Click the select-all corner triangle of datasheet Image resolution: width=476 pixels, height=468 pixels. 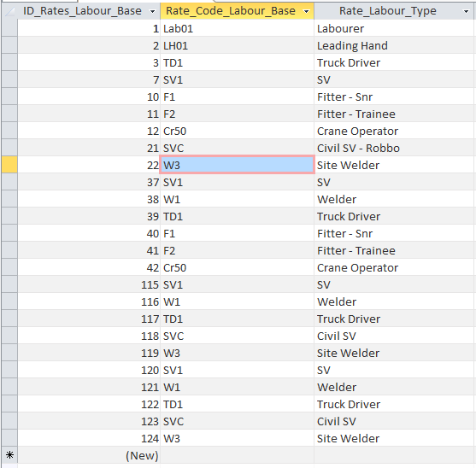coord(9,11)
